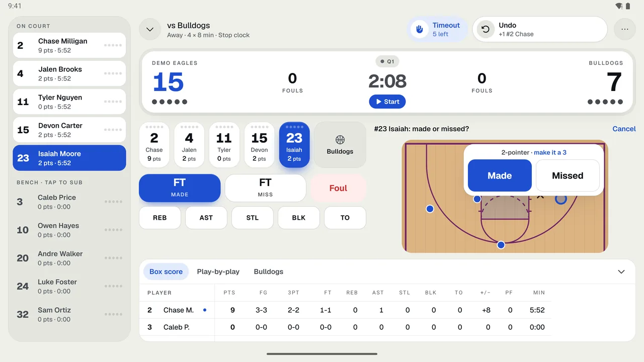The image size is (644, 362).
Task: Record FT Made
Action: coord(180,188)
